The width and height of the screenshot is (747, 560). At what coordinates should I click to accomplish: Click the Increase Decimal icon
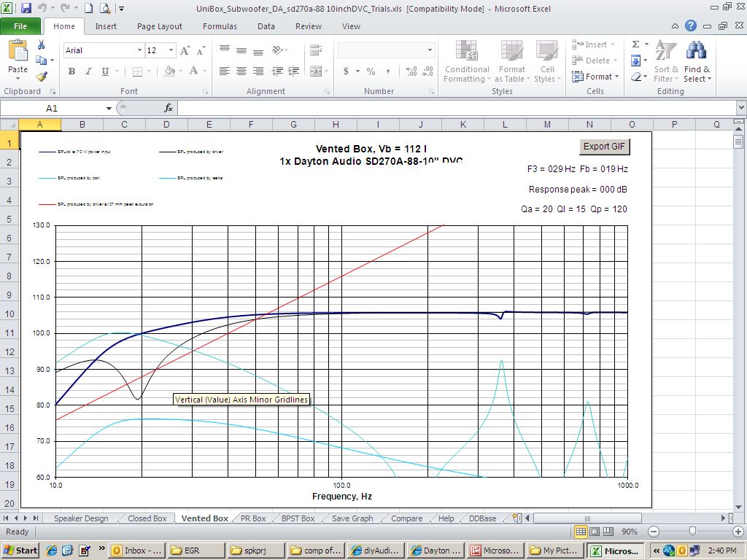[x=411, y=71]
